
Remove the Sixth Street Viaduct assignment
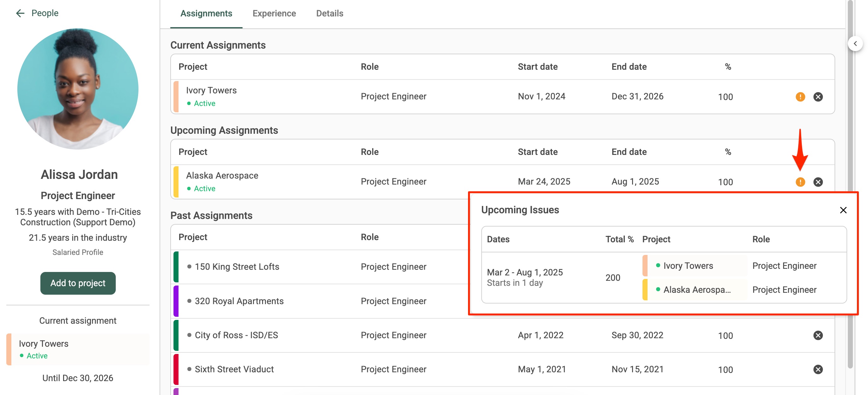(818, 369)
